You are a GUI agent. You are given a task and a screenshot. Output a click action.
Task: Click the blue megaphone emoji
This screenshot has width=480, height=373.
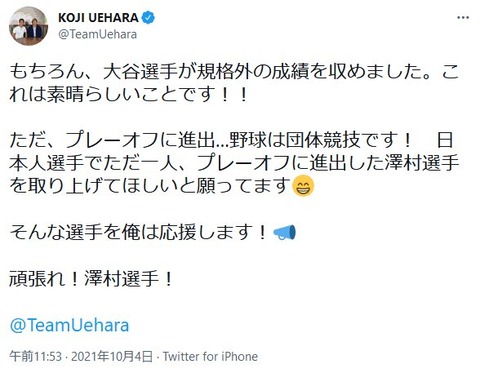284,232
